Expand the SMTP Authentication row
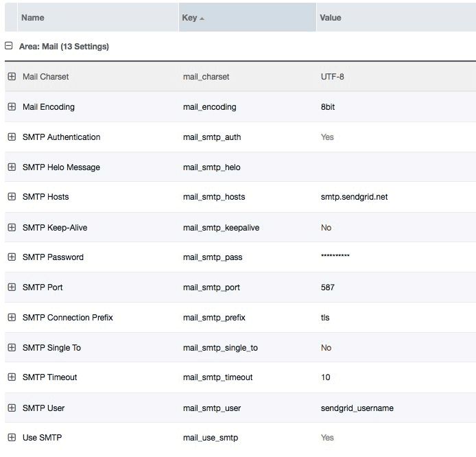Image resolution: width=476 pixels, height=457 pixels. tap(12, 137)
